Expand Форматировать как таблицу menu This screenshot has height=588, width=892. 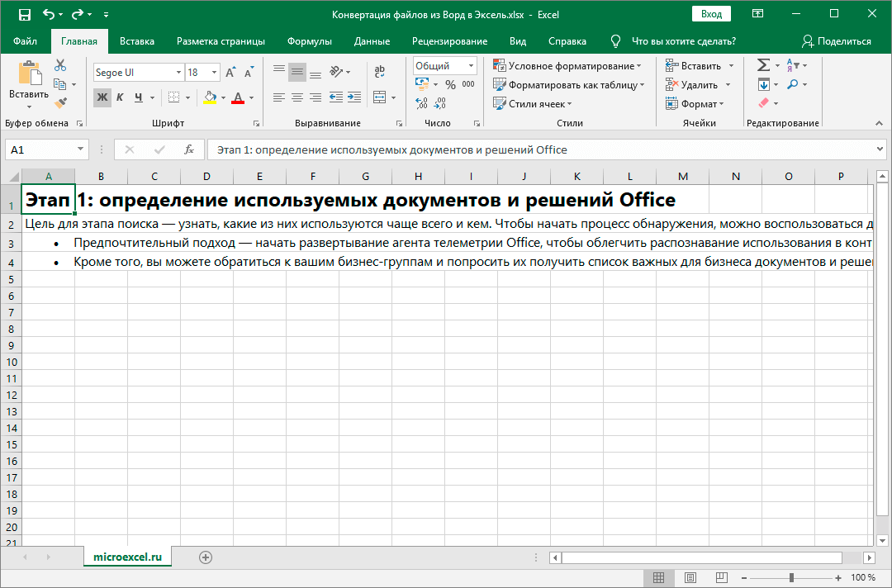568,85
